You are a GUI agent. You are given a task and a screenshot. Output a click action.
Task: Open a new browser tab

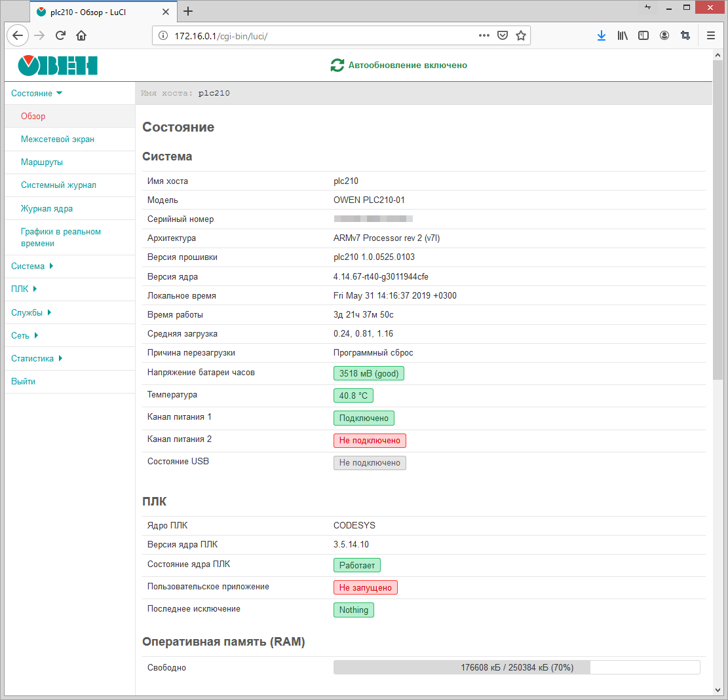point(188,11)
